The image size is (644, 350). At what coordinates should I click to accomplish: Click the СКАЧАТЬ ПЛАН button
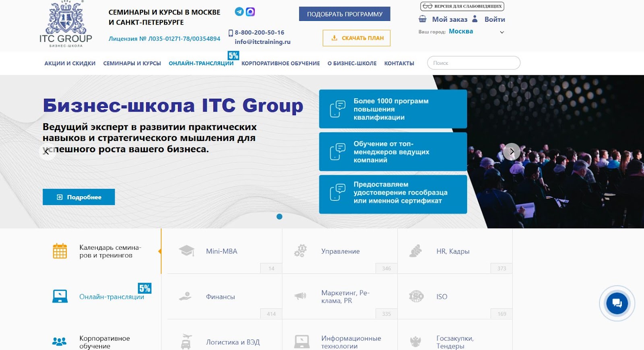coord(357,38)
